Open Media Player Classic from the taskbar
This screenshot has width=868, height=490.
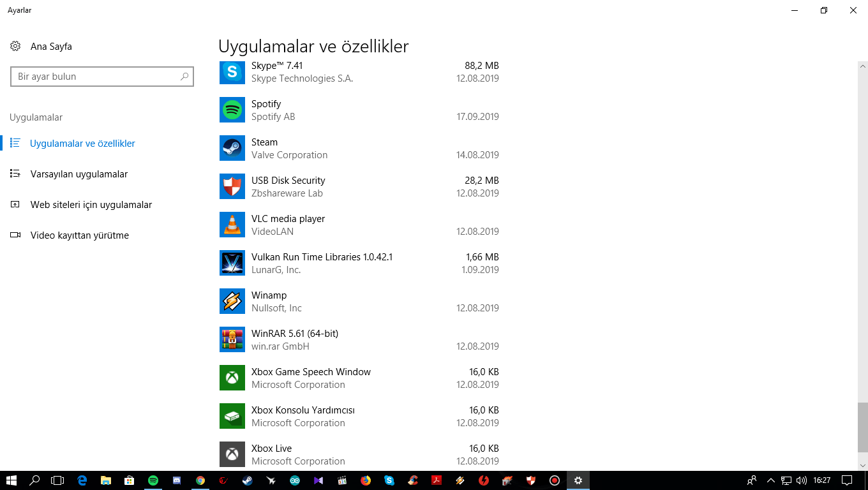pos(342,480)
